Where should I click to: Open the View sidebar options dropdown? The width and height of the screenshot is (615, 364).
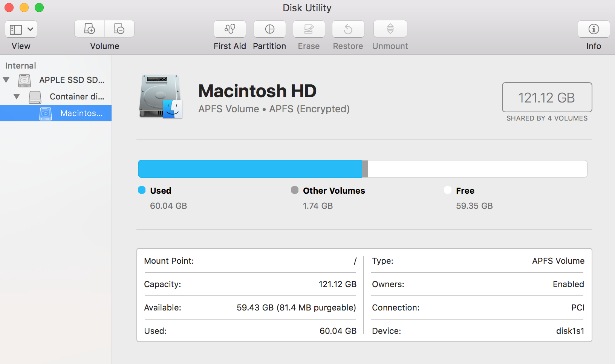[x=21, y=29]
